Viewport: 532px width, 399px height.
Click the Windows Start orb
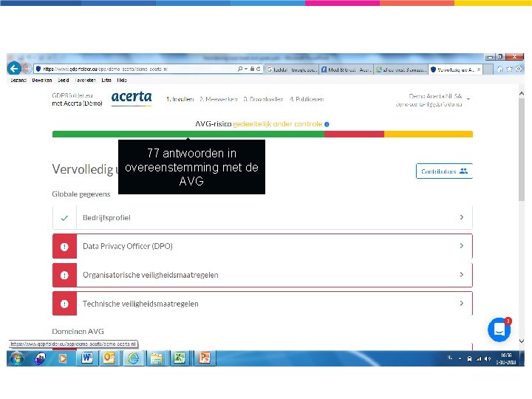(x=17, y=358)
